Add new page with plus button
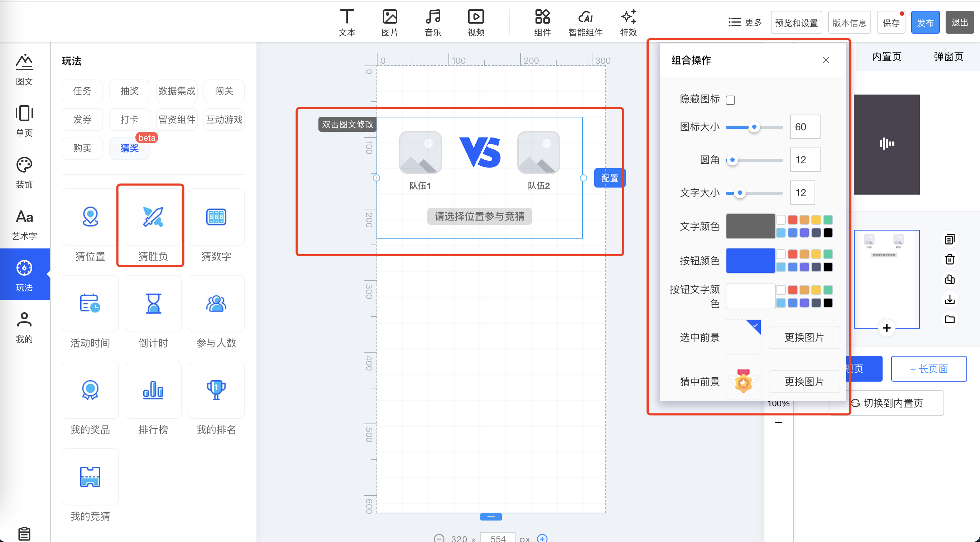The height and width of the screenshot is (542, 980). [x=887, y=328]
